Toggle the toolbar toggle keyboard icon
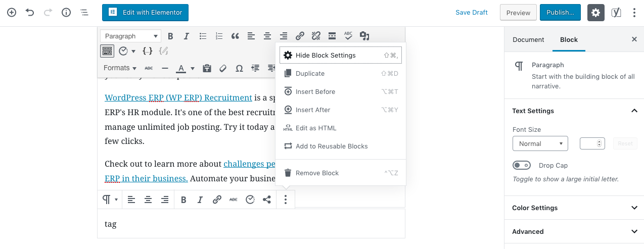 (107, 51)
